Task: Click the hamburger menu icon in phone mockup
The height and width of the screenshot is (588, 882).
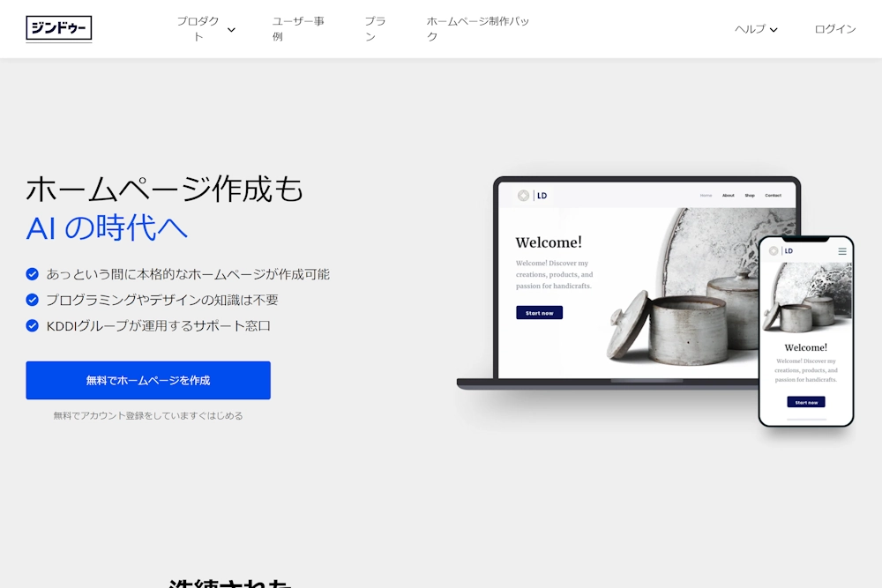Action: (x=842, y=251)
